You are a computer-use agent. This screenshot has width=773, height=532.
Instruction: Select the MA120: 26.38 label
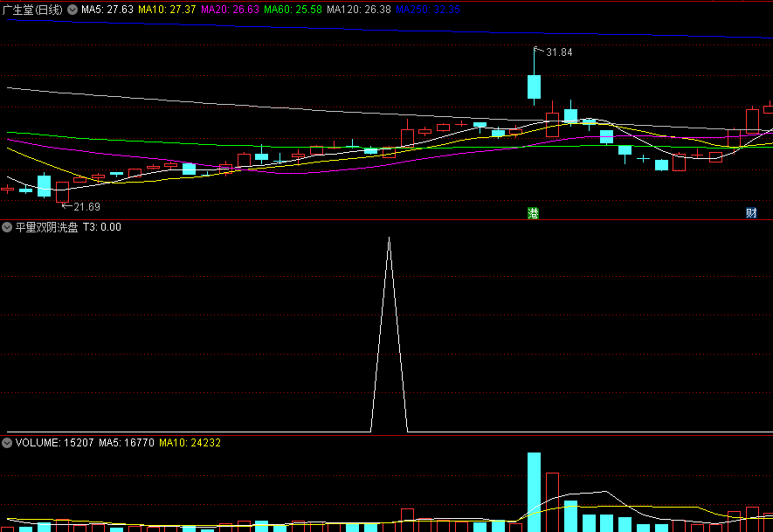point(359,10)
